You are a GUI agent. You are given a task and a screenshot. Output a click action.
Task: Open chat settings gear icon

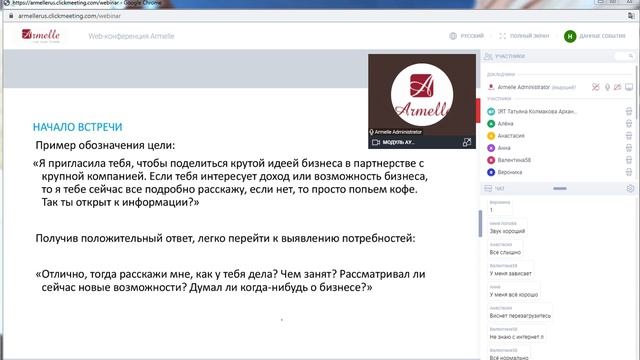630,189
